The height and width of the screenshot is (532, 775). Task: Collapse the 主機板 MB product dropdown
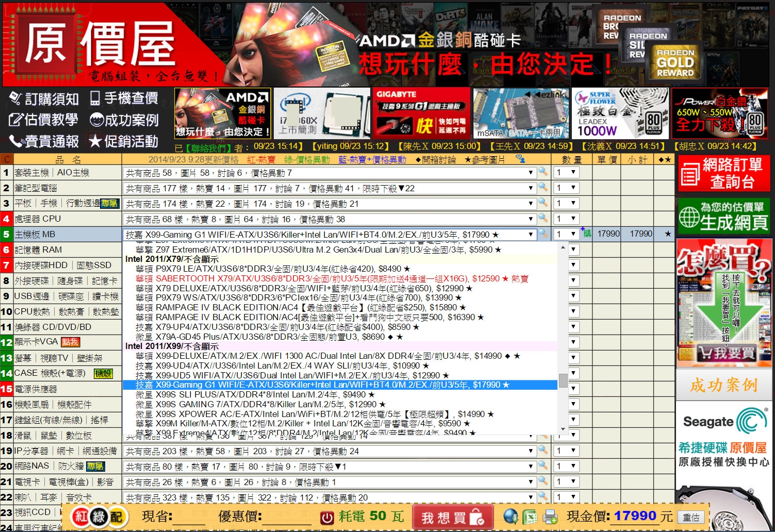pyautogui.click(x=329, y=234)
